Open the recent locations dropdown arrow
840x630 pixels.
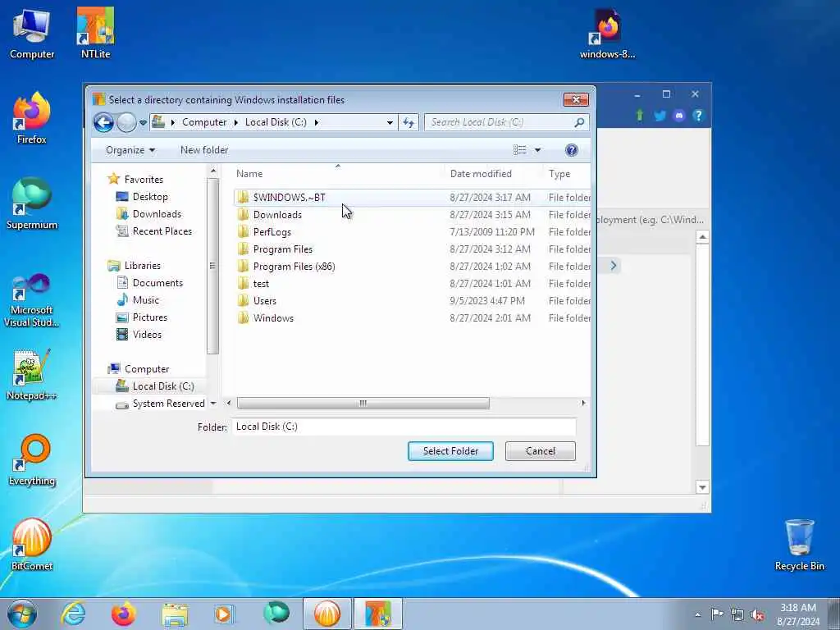143,123
